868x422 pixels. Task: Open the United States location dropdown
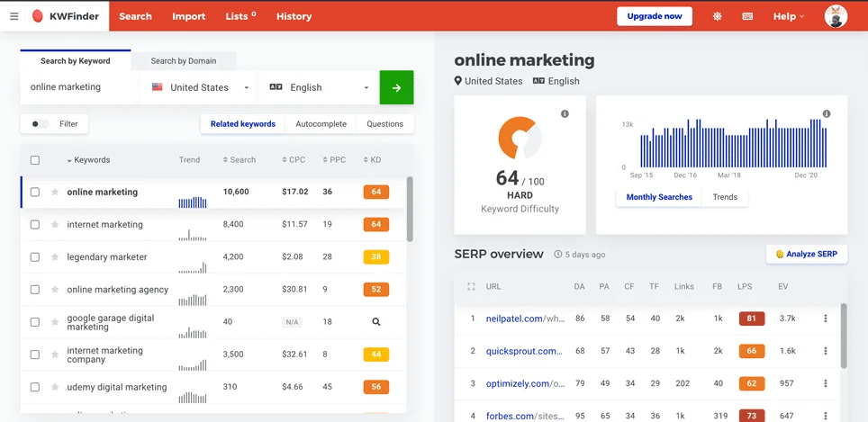click(198, 87)
